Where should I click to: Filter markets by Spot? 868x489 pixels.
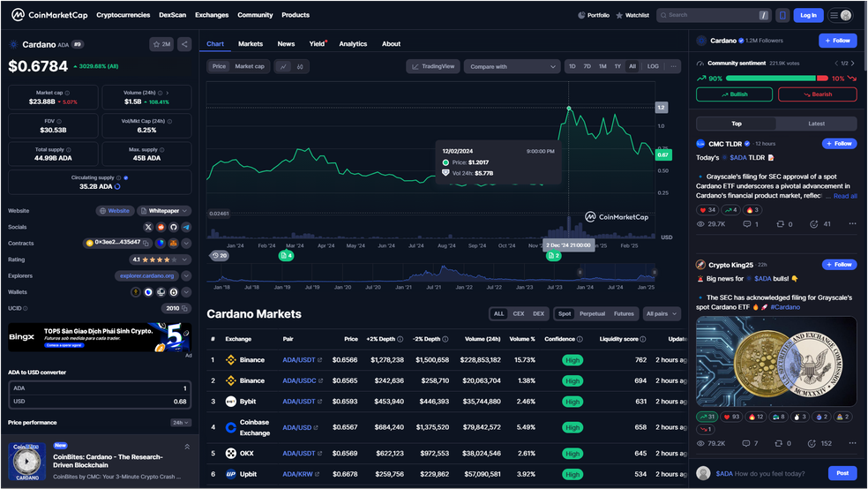pos(565,314)
